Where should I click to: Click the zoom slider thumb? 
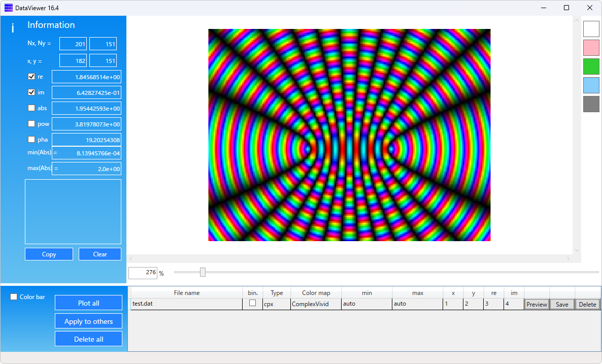[x=203, y=272]
